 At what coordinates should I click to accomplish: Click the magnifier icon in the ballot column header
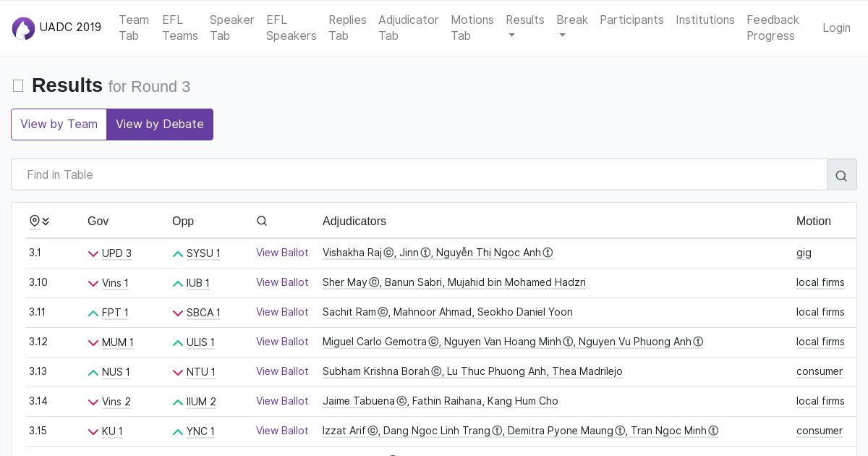click(262, 221)
